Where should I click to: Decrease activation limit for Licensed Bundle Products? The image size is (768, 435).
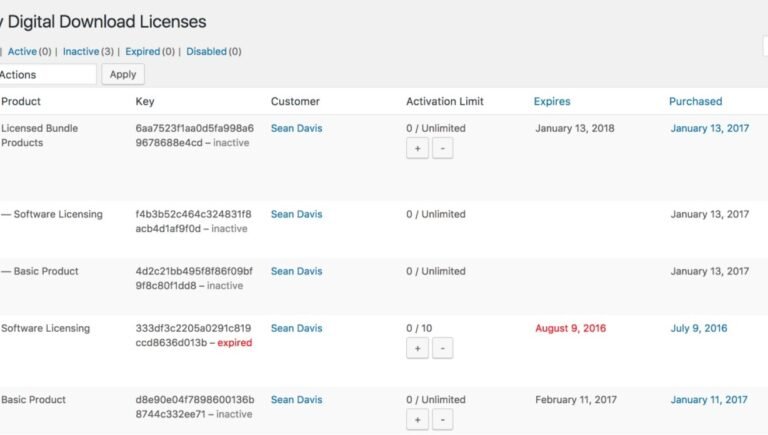click(442, 148)
